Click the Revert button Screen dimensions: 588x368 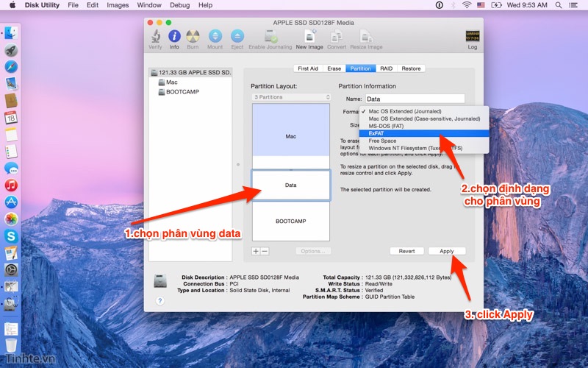(x=406, y=251)
